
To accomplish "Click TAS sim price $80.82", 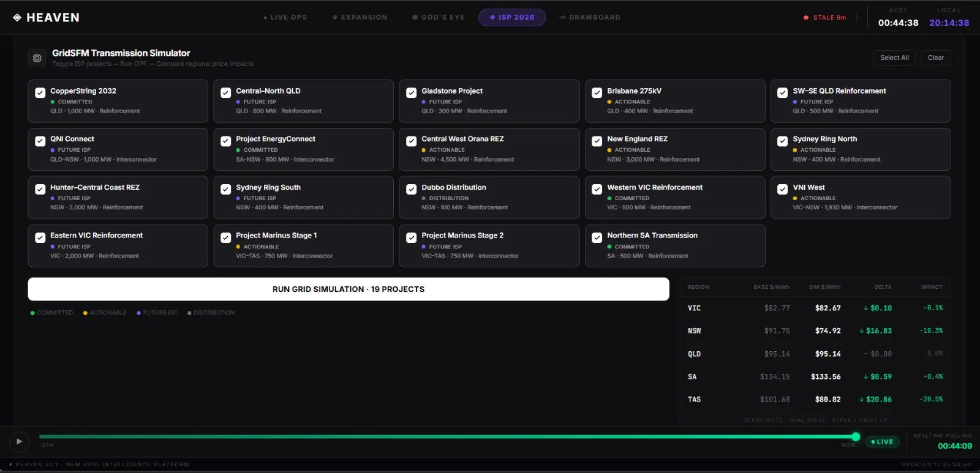I will point(827,400).
